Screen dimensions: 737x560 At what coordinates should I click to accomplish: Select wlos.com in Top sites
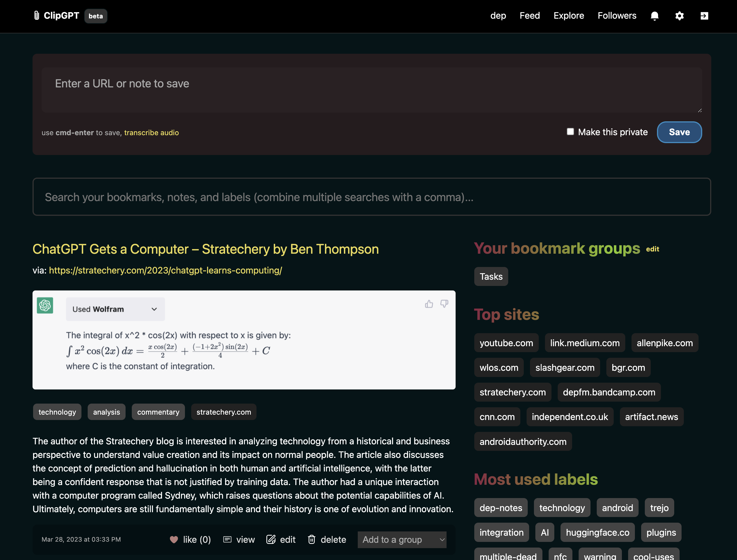[499, 367]
